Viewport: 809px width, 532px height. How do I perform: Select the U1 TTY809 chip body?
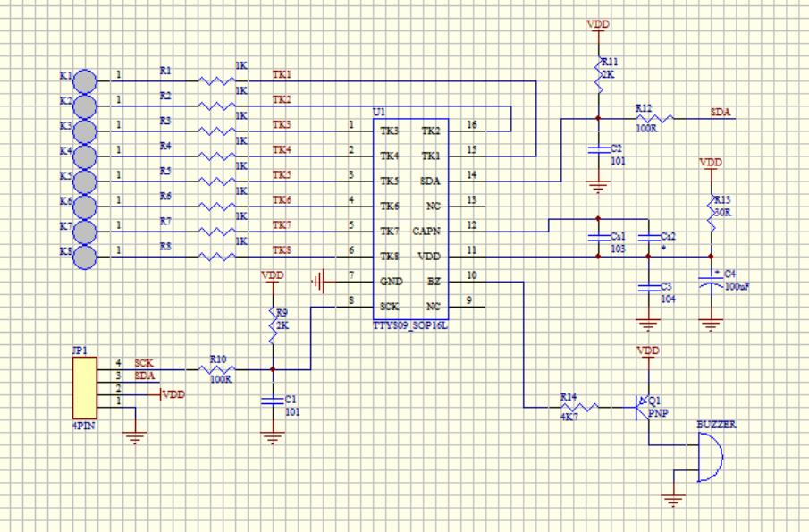[x=410, y=219]
